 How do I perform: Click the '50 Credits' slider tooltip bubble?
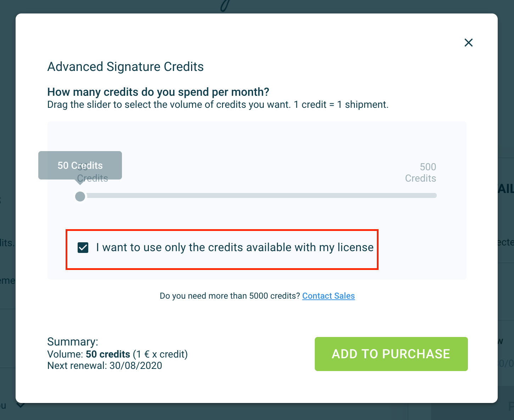point(80,165)
